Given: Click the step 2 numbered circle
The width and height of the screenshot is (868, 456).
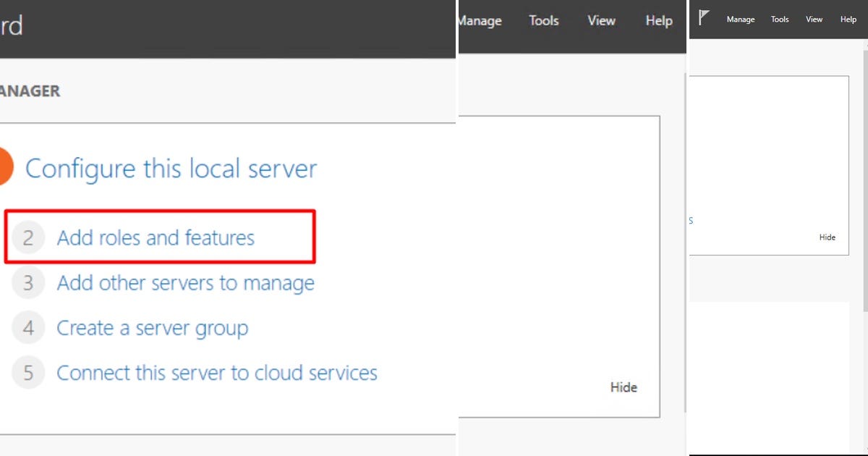Looking at the screenshot, I should coord(27,237).
